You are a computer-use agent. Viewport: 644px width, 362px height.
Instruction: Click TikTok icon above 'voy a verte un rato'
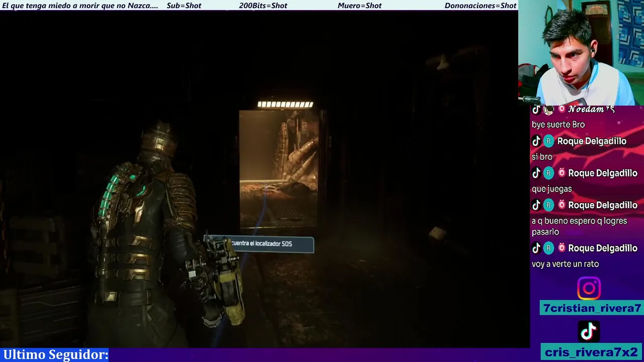click(x=536, y=248)
